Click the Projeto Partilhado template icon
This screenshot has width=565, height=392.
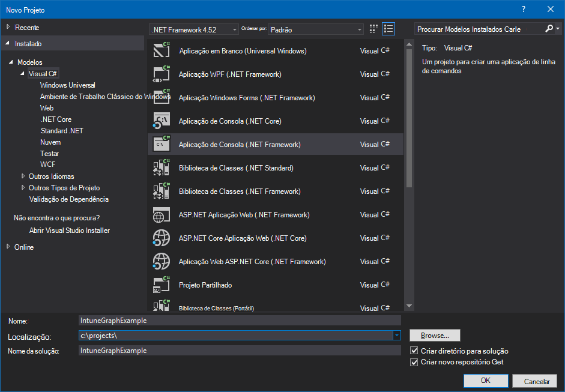click(162, 285)
